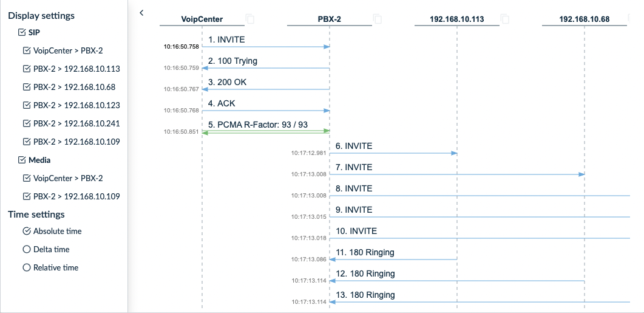The image size is (644, 313).
Task: Click the timestamp 10:16:50.758
Action: point(181,47)
